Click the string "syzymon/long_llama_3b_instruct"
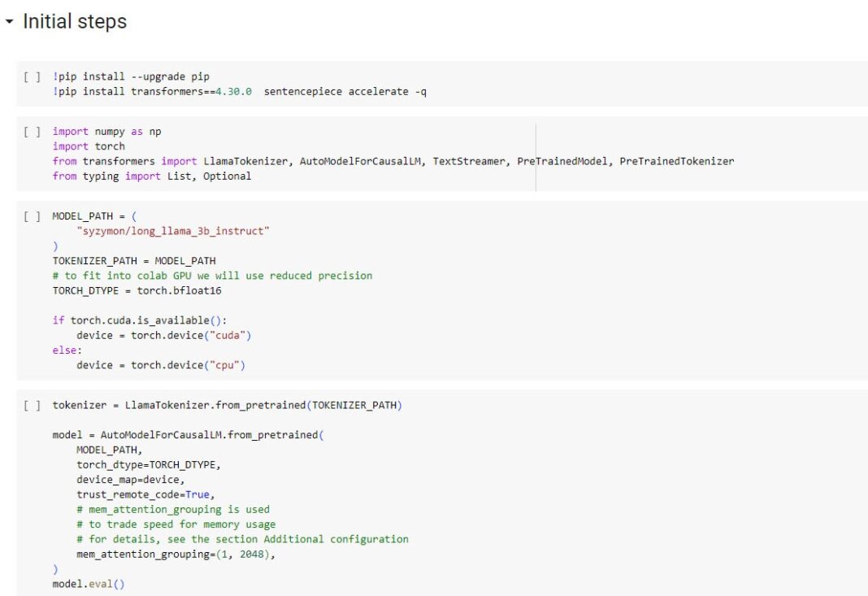 click(173, 231)
